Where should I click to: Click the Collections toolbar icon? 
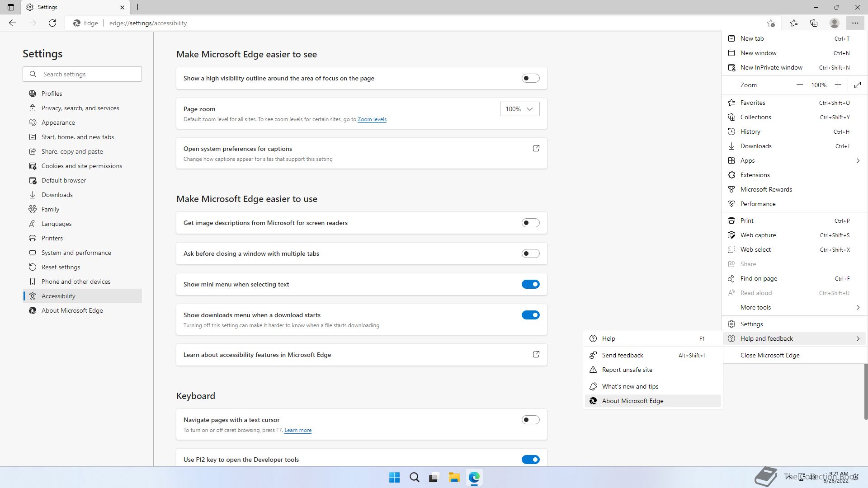click(814, 23)
